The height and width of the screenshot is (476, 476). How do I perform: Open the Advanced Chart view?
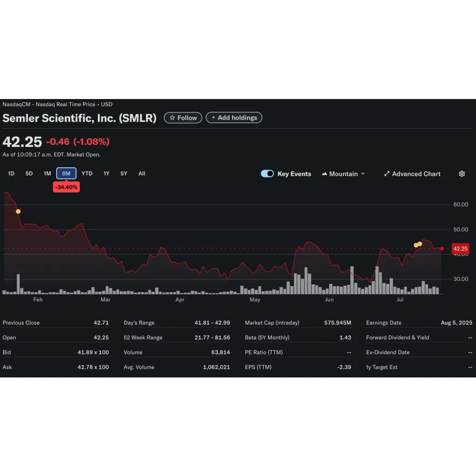pos(412,174)
